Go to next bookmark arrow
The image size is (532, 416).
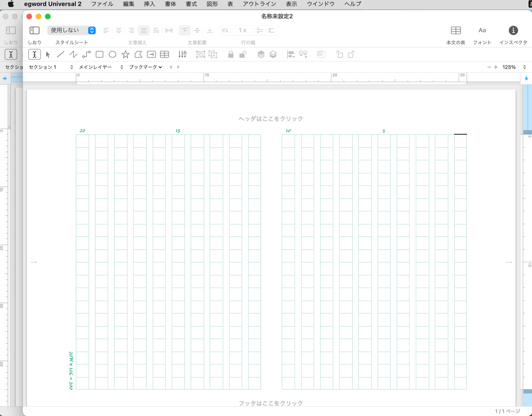(x=178, y=67)
